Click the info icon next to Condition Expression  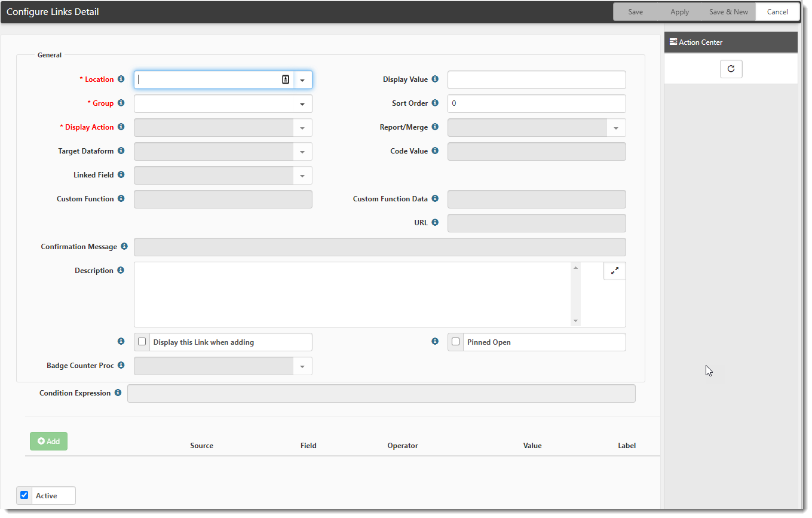pos(118,393)
